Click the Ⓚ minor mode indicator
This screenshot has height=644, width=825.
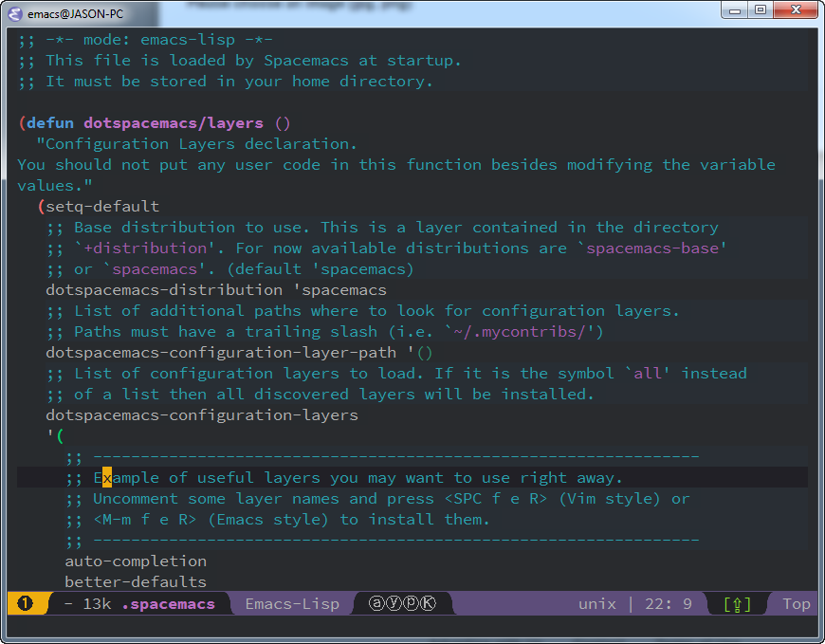tap(429, 603)
